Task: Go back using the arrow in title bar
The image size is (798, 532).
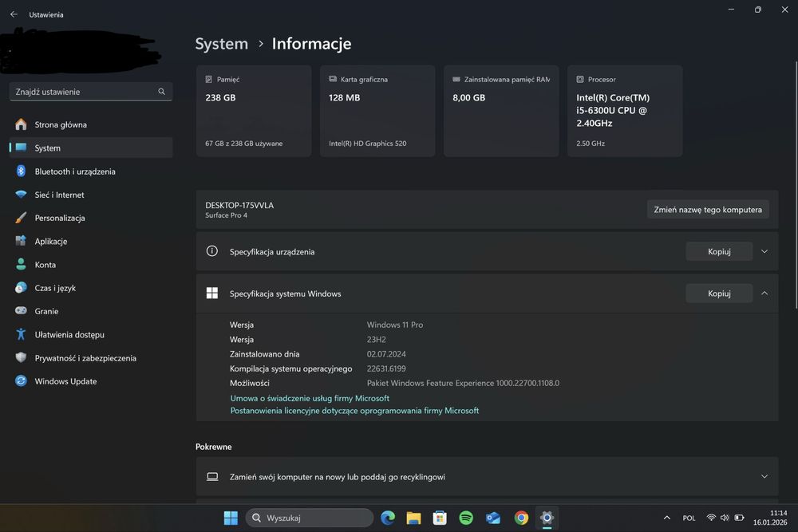Action: (14, 14)
